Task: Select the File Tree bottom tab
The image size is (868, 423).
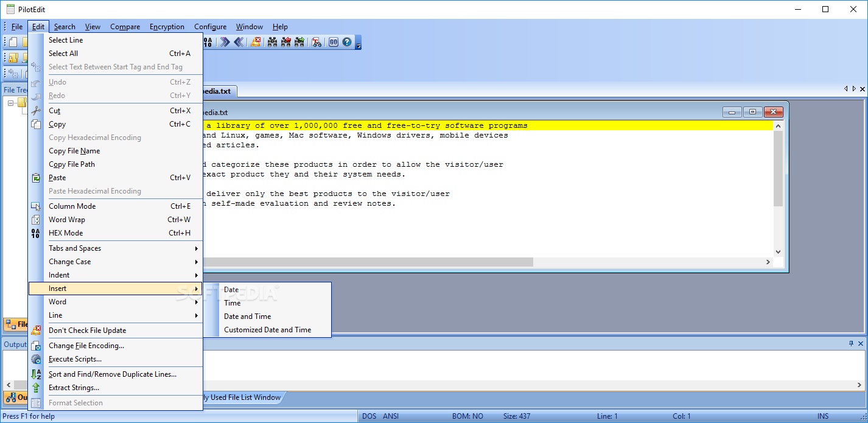Action: click(16, 324)
